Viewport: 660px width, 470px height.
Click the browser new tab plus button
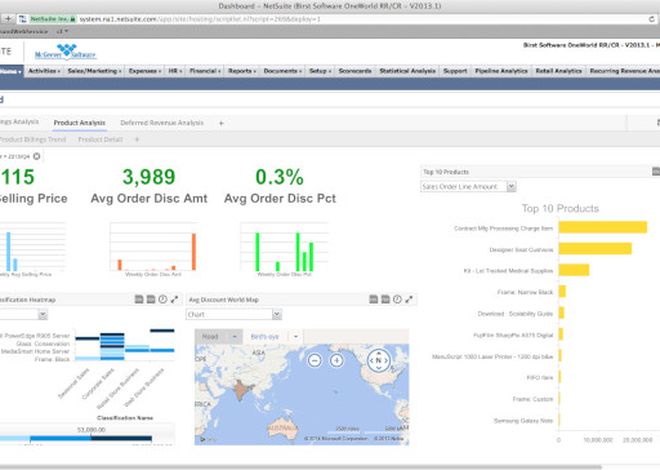pos(8,19)
